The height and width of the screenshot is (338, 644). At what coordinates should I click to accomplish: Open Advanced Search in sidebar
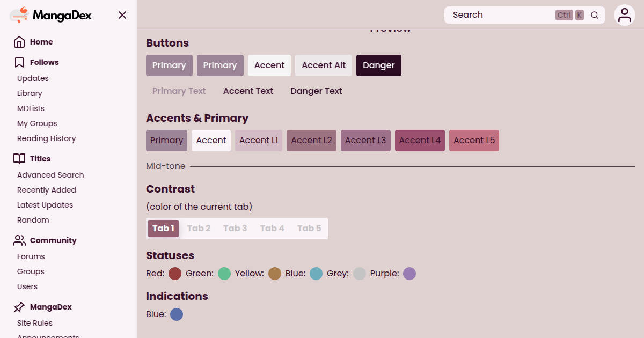[50, 175]
